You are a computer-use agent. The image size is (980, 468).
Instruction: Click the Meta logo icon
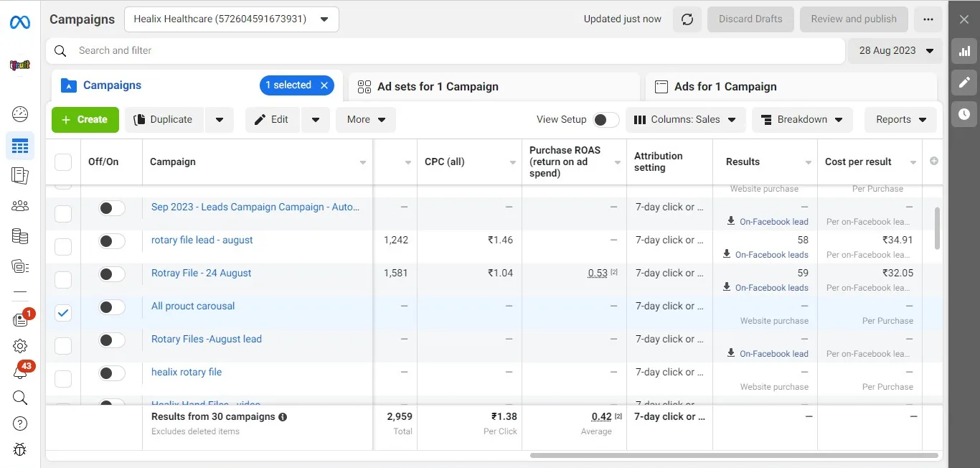20,22
